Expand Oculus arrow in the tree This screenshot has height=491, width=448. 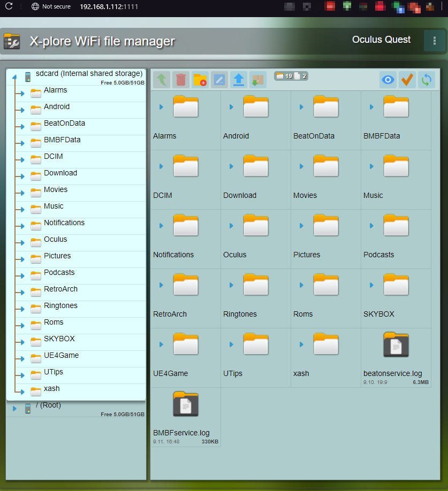(22, 243)
